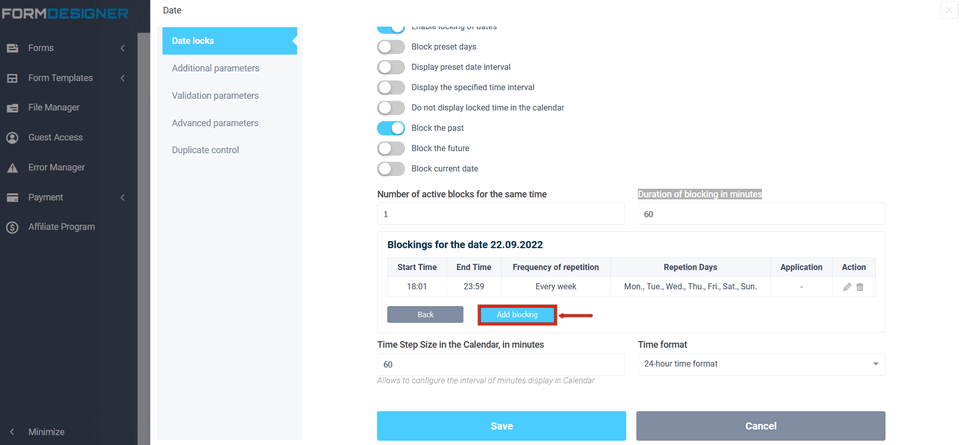
Task: Delete the blocking using trash icon
Action: 860,287
